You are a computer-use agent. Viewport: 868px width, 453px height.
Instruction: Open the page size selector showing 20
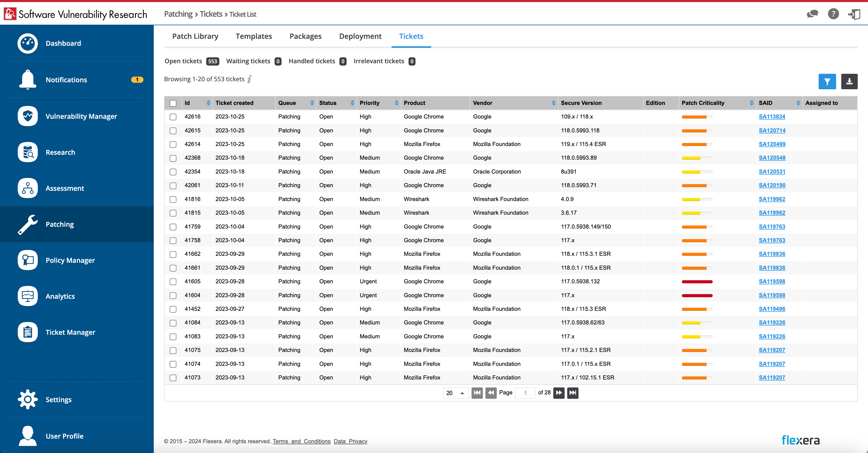[456, 393]
